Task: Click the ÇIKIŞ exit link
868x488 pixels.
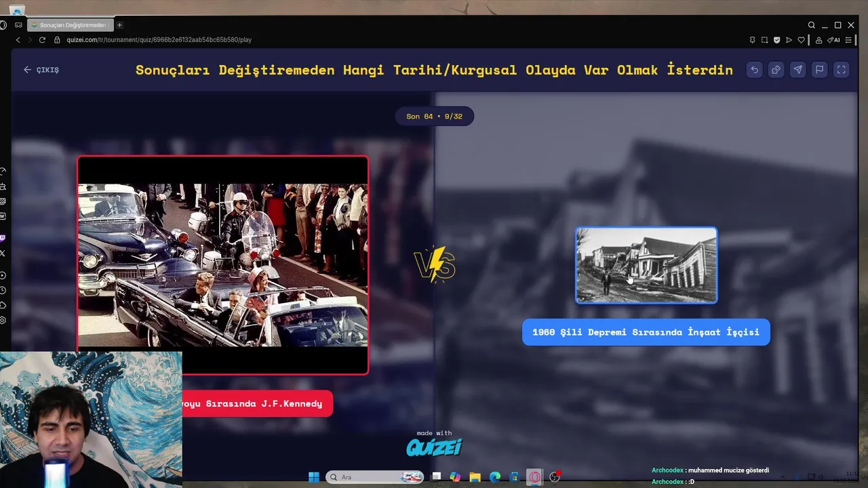Action: click(x=41, y=70)
